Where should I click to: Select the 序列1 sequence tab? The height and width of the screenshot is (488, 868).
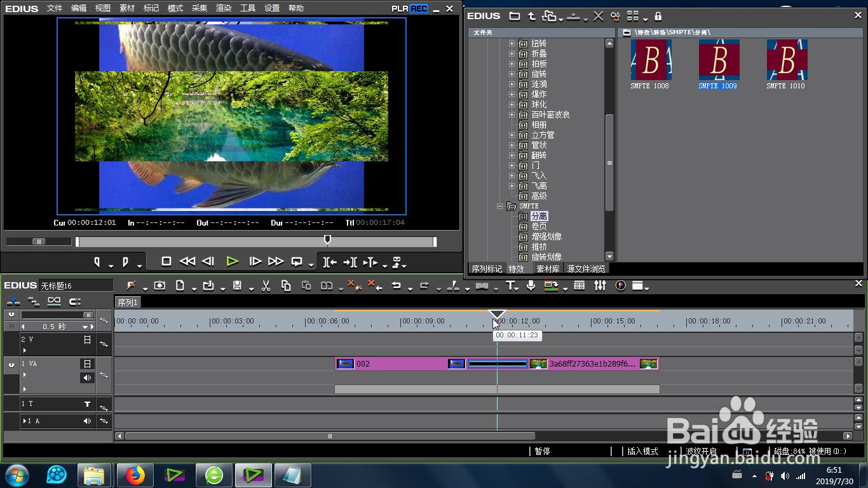(128, 302)
